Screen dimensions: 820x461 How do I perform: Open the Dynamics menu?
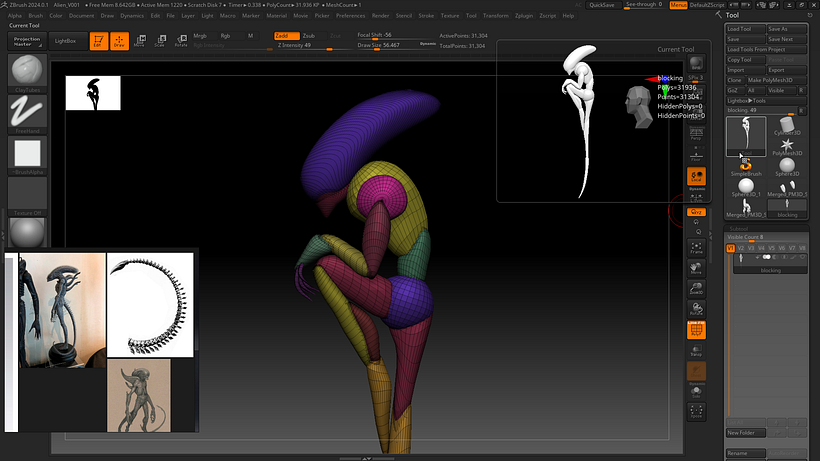132,16
